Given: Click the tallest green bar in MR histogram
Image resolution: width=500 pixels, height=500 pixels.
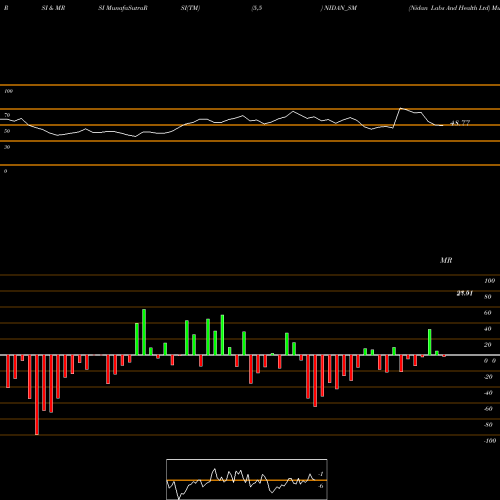Looking at the screenshot, I should [x=144, y=332].
